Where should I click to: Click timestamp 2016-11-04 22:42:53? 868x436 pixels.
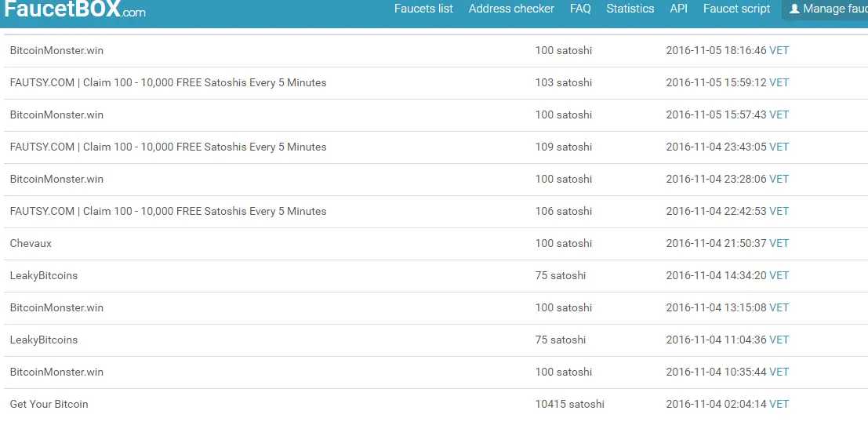point(717,211)
